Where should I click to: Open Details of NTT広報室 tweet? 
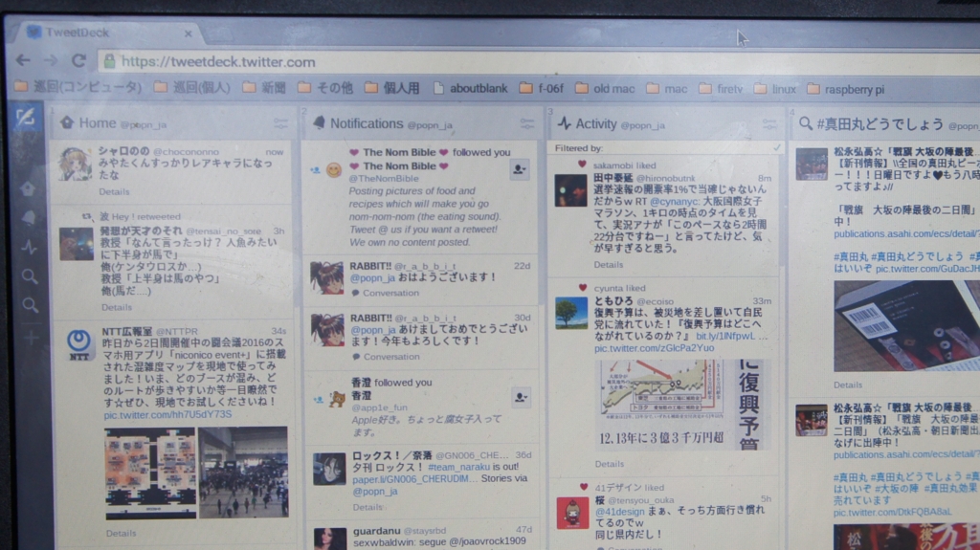click(122, 533)
